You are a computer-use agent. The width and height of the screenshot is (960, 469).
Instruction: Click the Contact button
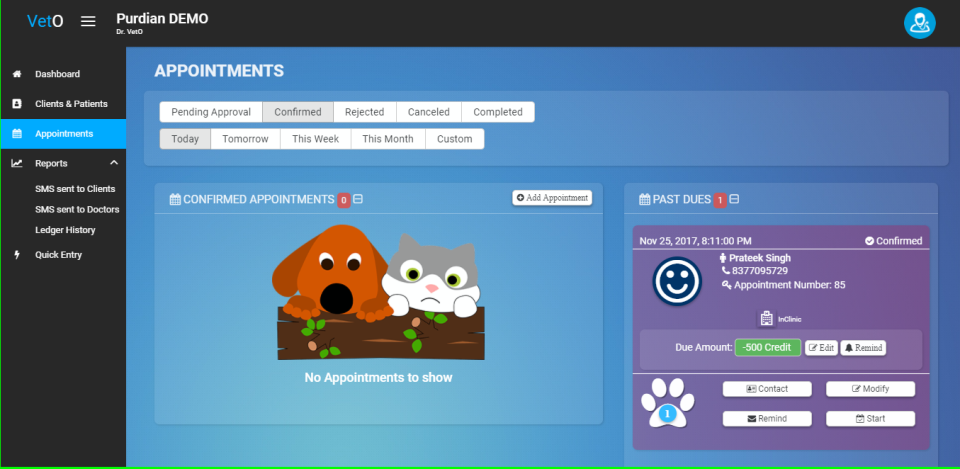(x=767, y=389)
